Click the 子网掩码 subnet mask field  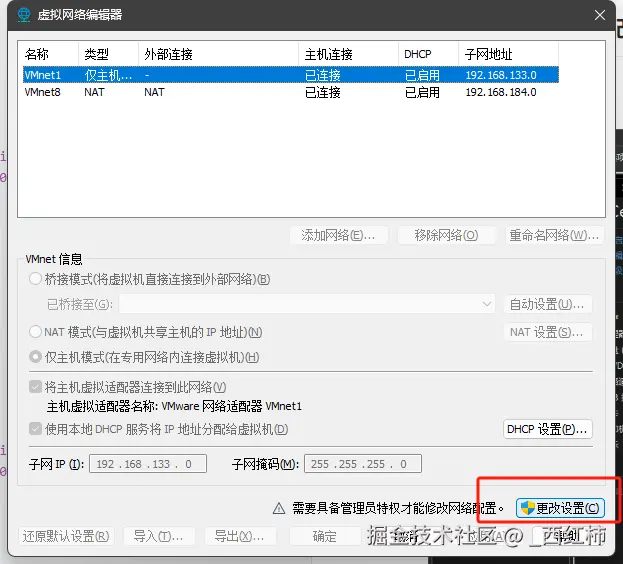click(x=363, y=464)
